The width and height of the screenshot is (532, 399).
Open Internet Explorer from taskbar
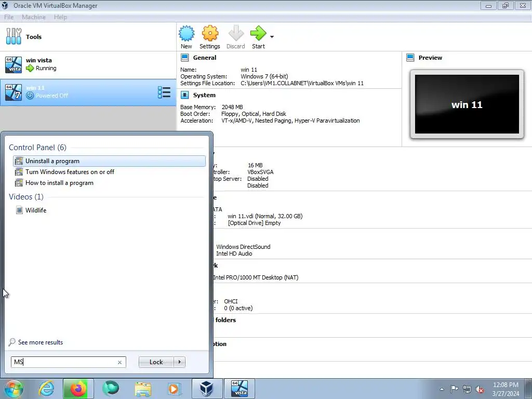coord(46,389)
